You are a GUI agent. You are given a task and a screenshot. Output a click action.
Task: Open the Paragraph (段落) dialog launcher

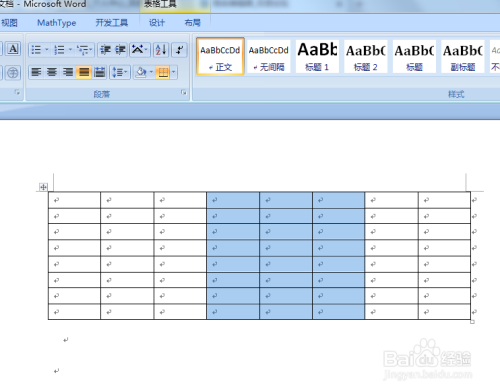[183, 93]
